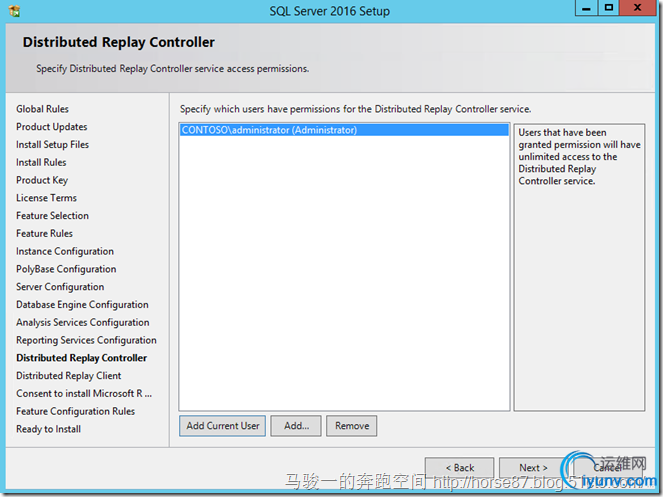The image size is (663, 497).
Task: Open Instance Configuration step
Action: tap(65, 251)
